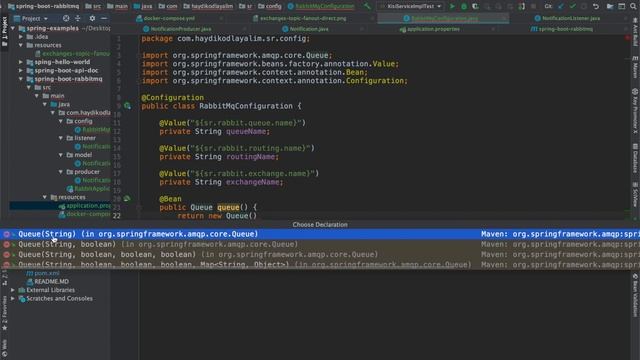Hide the Project panel with minus icon
Screen dimensions: 640x360
[104, 18]
